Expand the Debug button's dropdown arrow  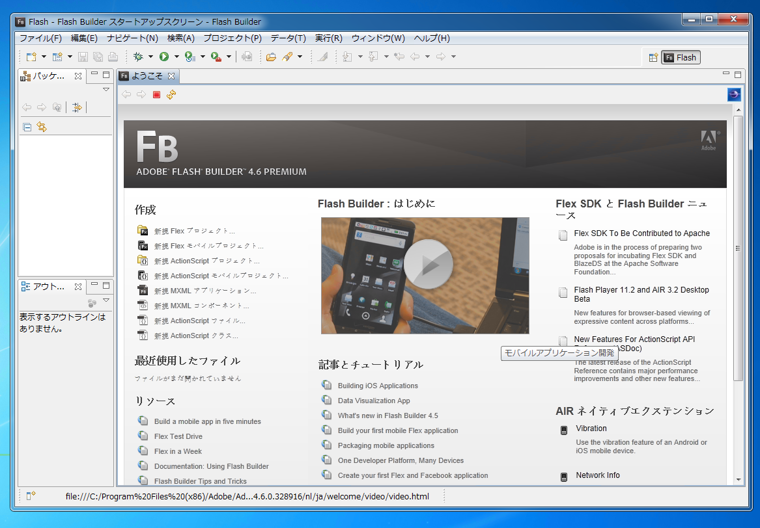[150, 57]
